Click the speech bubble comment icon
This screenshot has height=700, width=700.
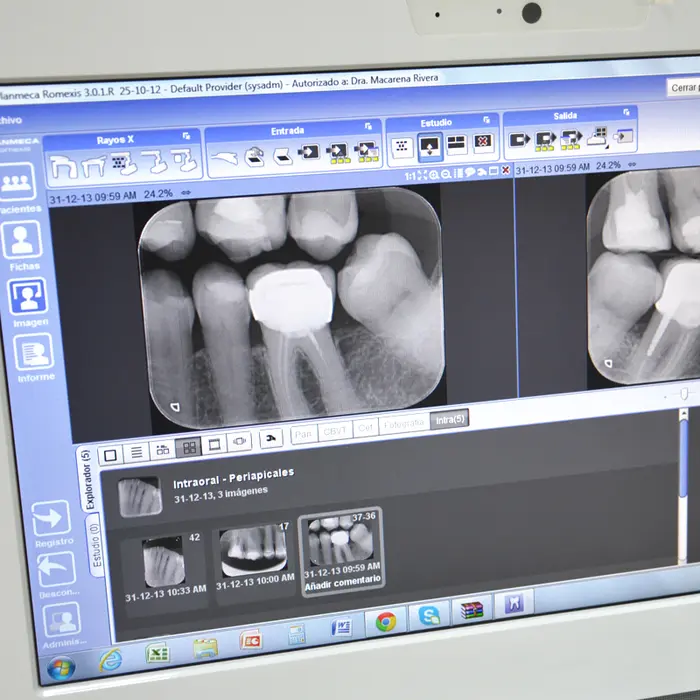pyautogui.click(x=470, y=172)
